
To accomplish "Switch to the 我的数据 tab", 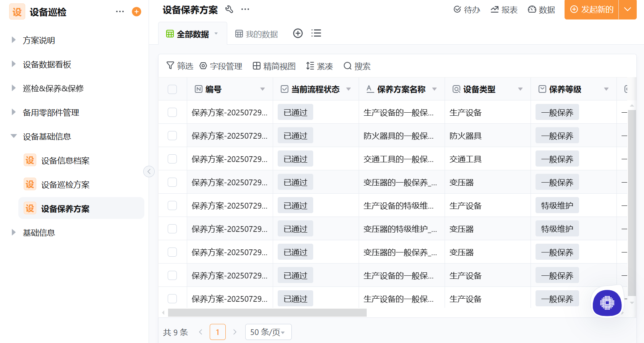I will [256, 34].
